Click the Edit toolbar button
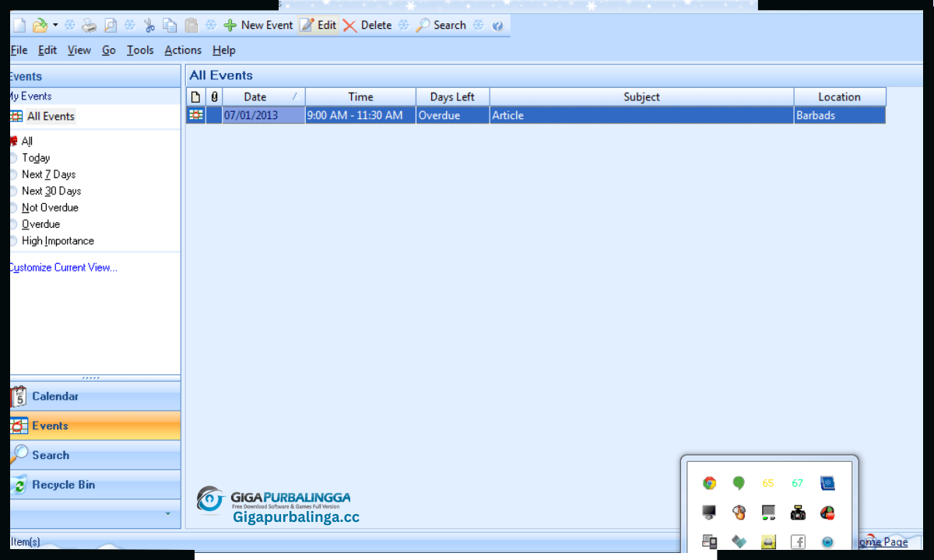934x560 pixels. pyautogui.click(x=318, y=25)
